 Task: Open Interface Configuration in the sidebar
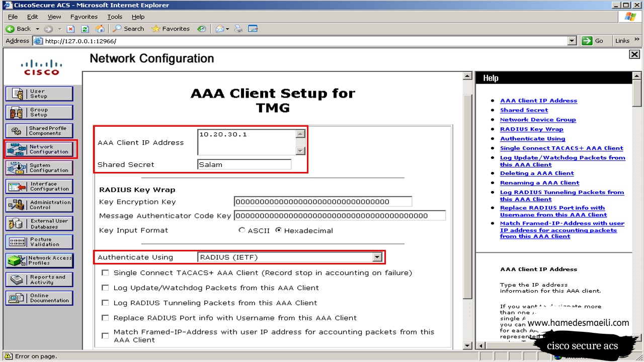click(x=39, y=187)
